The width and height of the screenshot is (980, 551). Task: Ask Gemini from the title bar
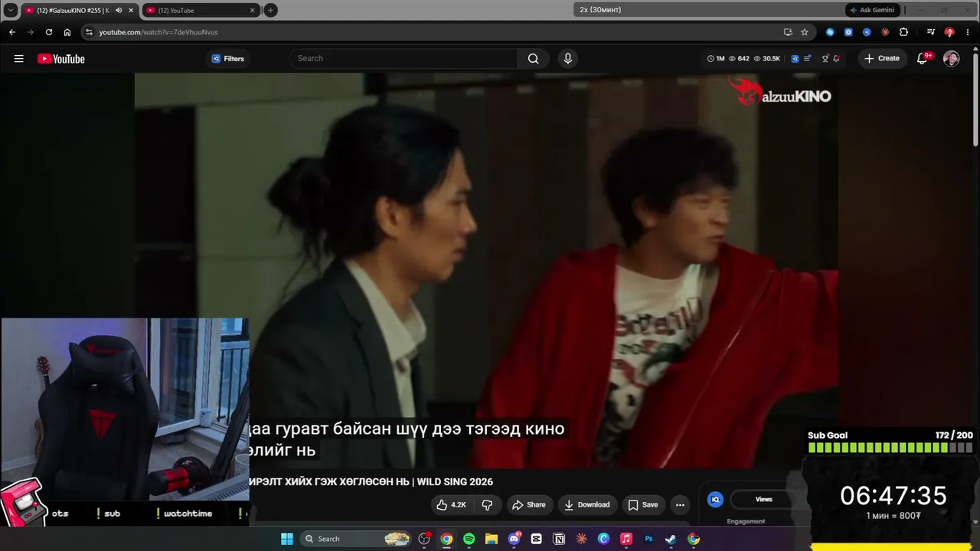[x=871, y=10]
